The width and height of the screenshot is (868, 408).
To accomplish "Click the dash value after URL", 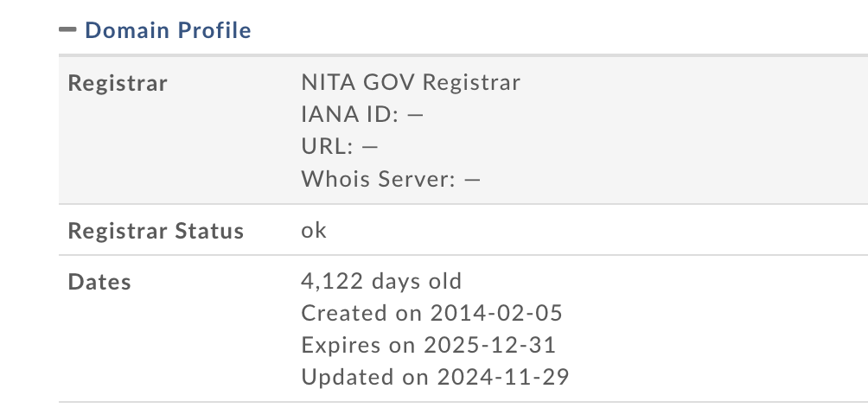I will [370, 147].
